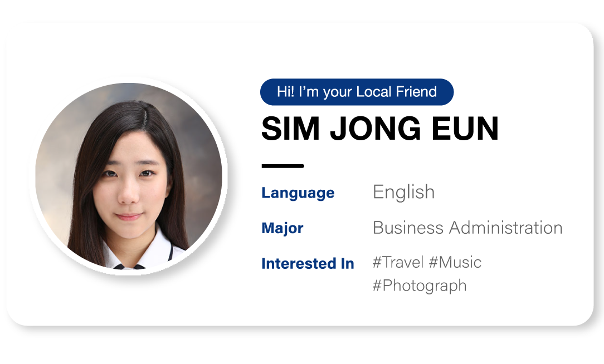
Task: Click the Language field label
Action: pyautogui.click(x=298, y=193)
